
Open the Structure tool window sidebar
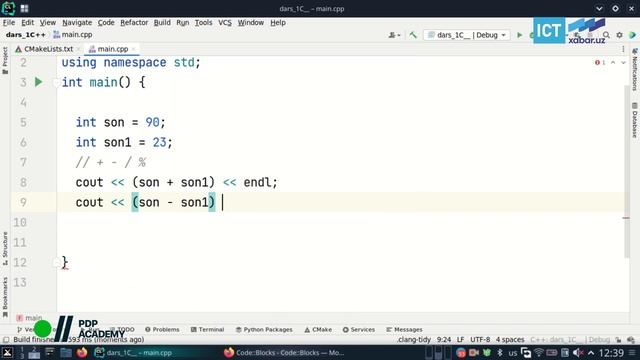point(5,249)
